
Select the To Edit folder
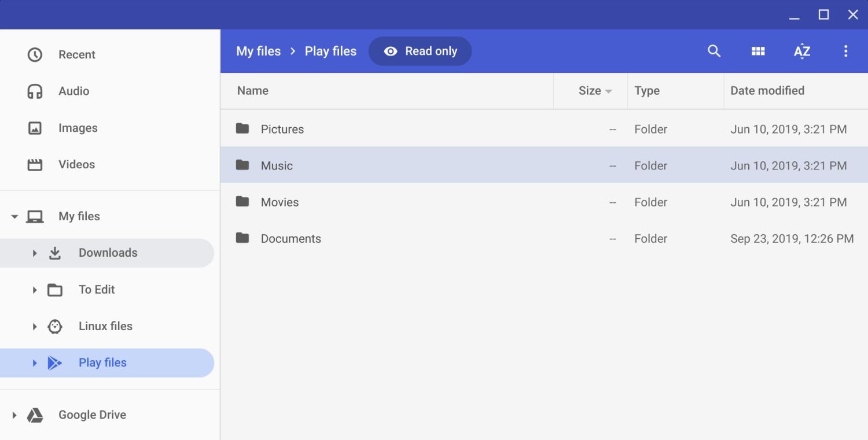tap(97, 290)
